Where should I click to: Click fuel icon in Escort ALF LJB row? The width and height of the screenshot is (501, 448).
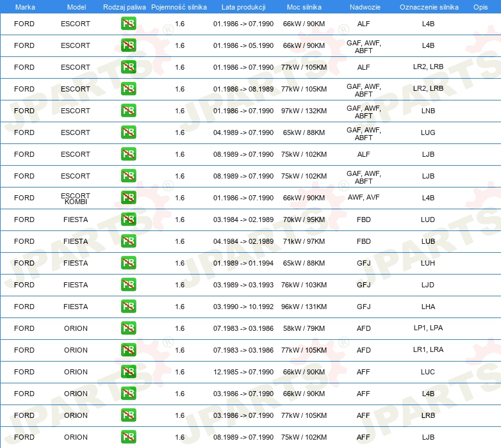coord(128,154)
